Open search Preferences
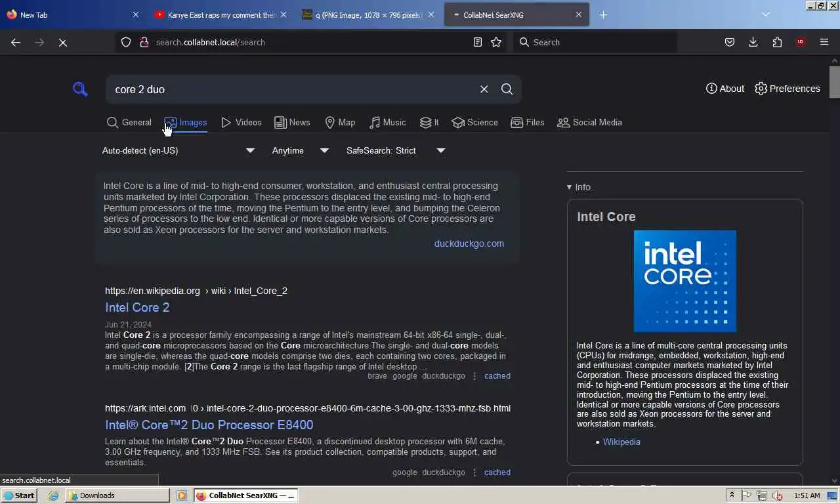Image resolution: width=840 pixels, height=504 pixels. 787,89
